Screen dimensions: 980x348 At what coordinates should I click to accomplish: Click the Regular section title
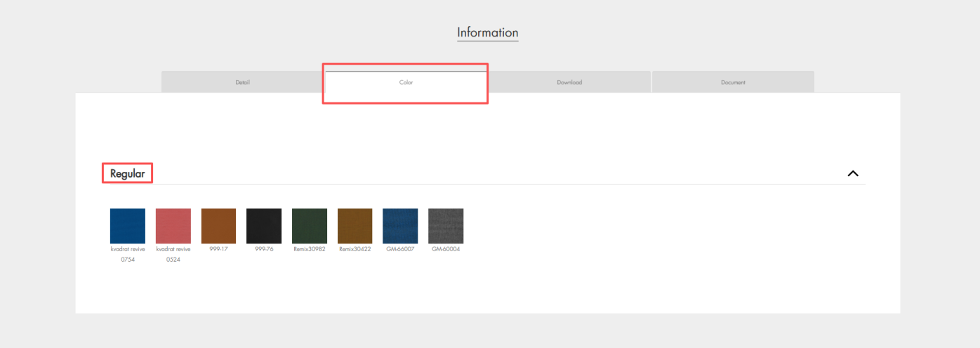pos(128,173)
